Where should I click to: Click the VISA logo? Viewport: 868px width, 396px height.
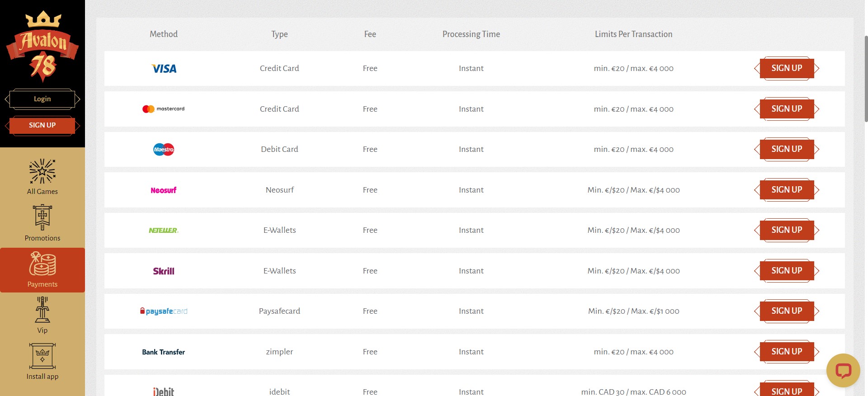click(164, 69)
